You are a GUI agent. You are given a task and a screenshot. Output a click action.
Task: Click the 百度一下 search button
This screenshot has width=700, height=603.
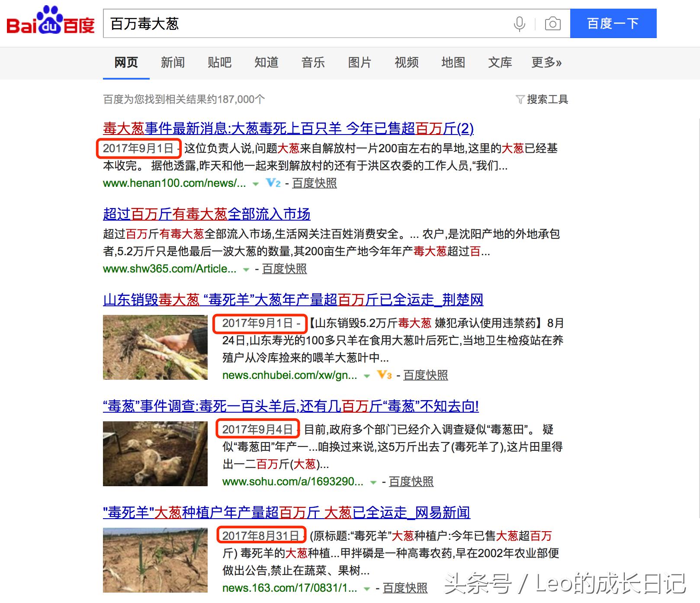click(613, 24)
